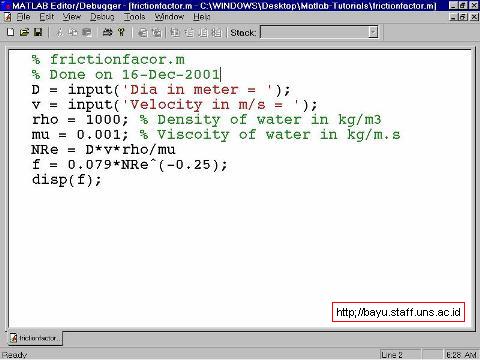Open the File menu
The image size is (480, 360).
23,17
